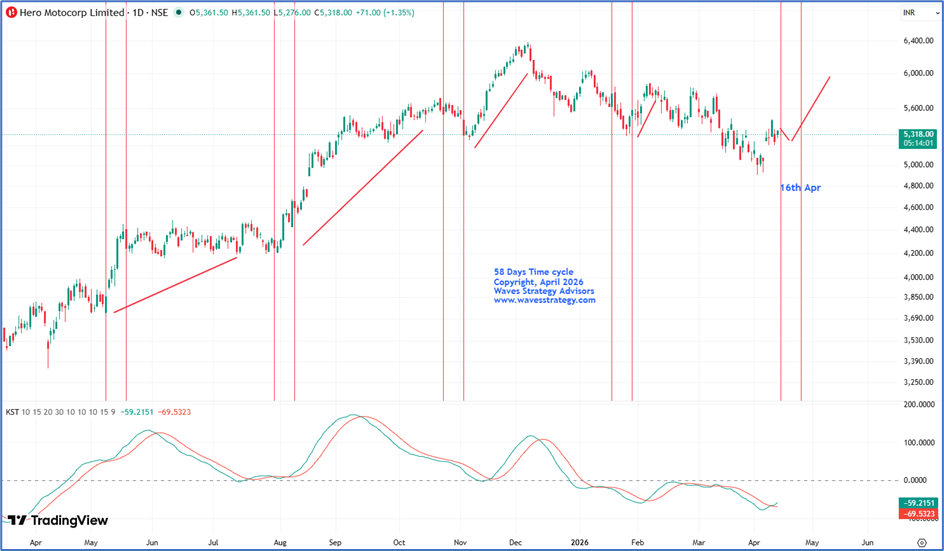Click the close value C5,318.00
This screenshot has width=944, height=551.
point(333,13)
